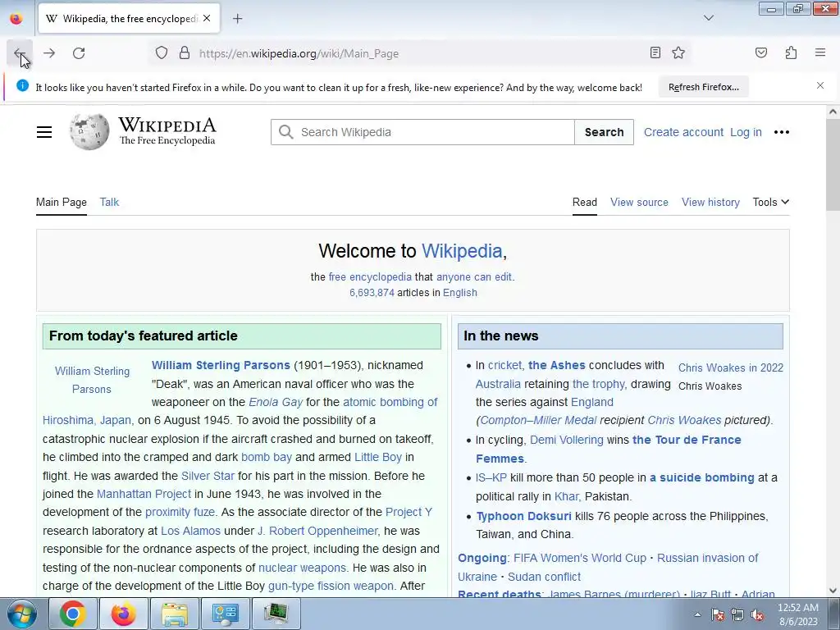This screenshot has width=840, height=630.
Task: Follow the Manhattan Project link
Action: [x=144, y=494]
